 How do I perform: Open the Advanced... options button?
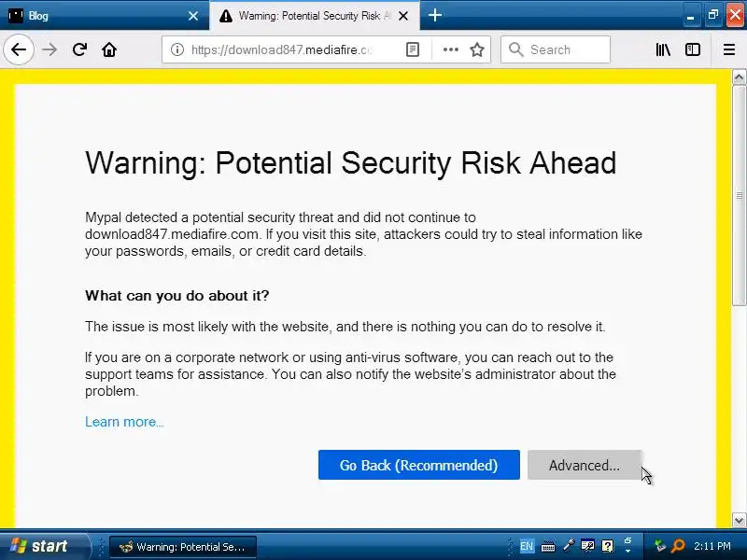pos(585,465)
